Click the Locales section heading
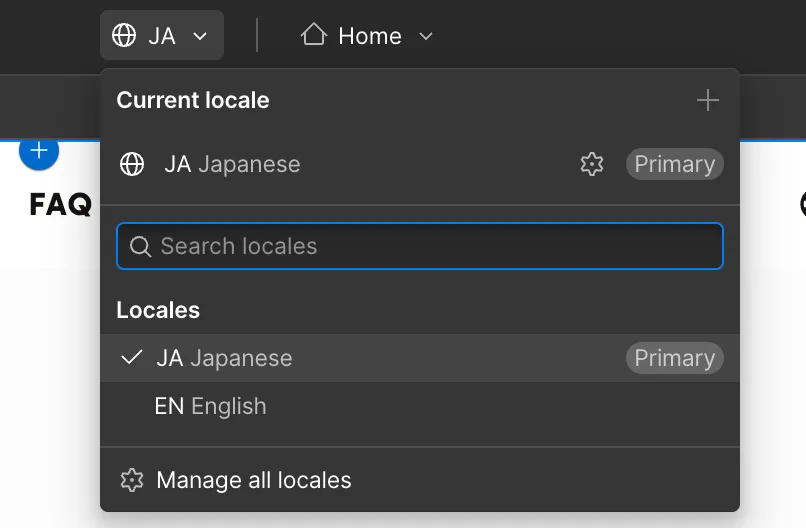This screenshot has width=806, height=528. click(158, 310)
